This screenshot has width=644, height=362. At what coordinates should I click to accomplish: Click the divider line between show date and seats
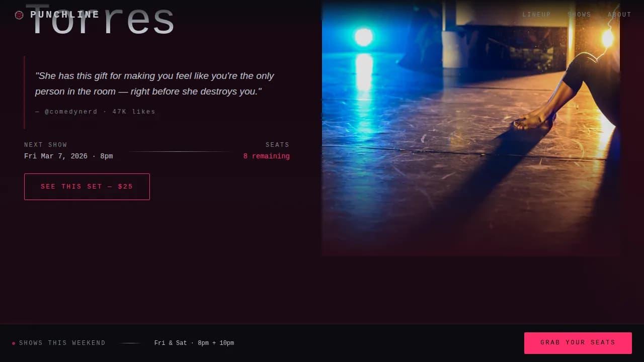point(178,151)
